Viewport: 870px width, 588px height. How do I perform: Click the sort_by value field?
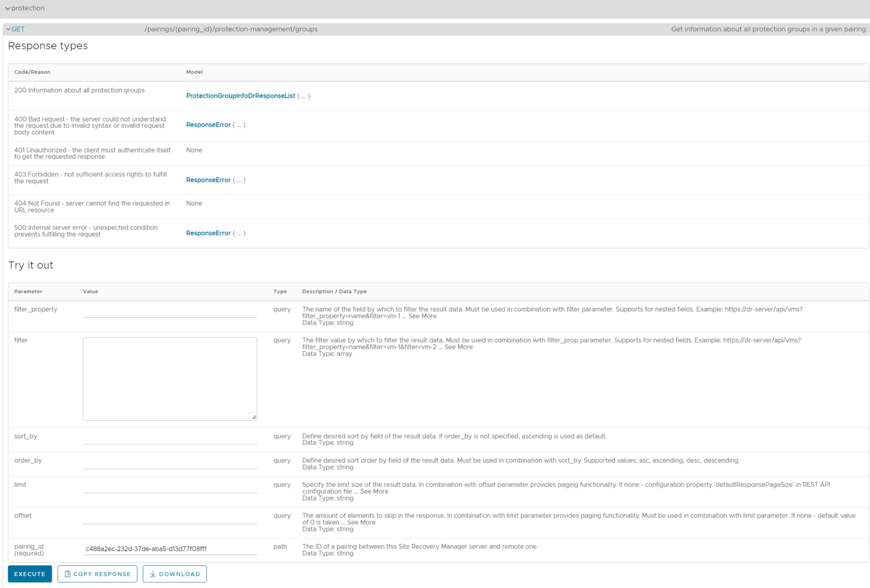[169, 439]
